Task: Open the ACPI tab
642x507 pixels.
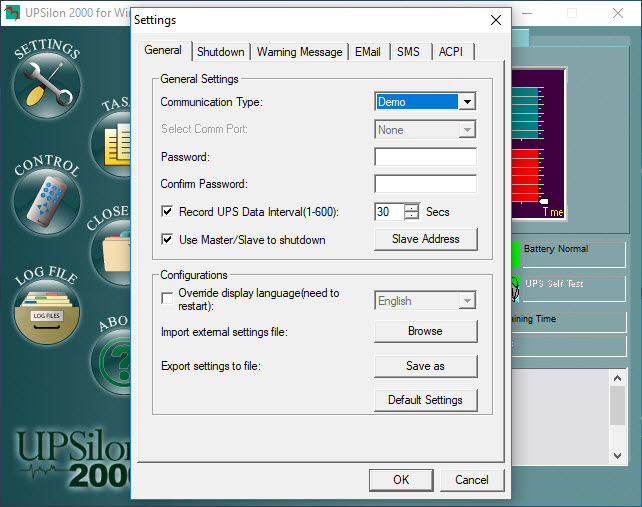Action: click(x=451, y=52)
